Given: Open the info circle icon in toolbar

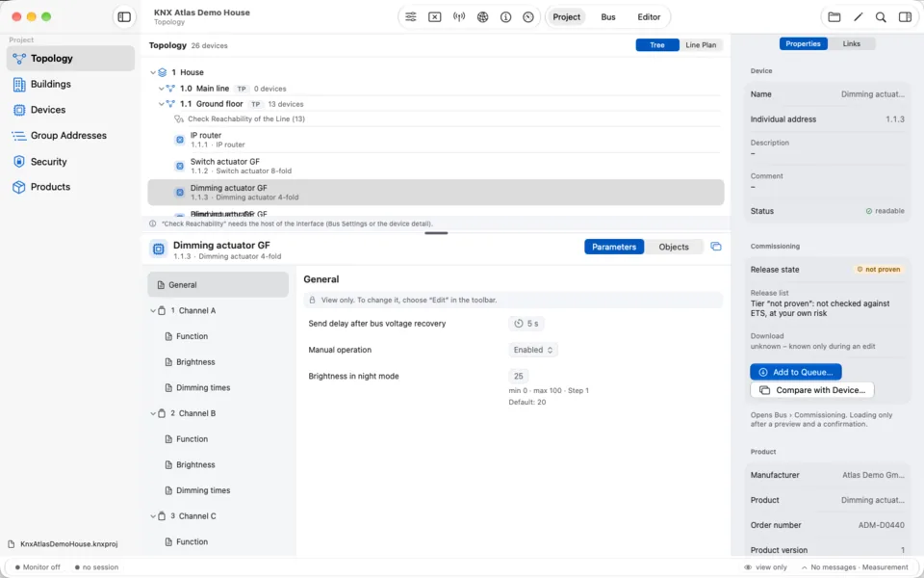Looking at the screenshot, I should coord(505,17).
